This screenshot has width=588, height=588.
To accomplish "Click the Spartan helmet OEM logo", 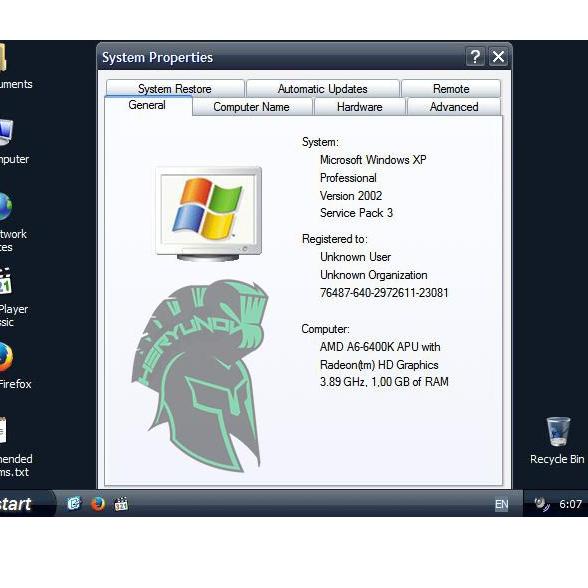I will click(200, 376).
